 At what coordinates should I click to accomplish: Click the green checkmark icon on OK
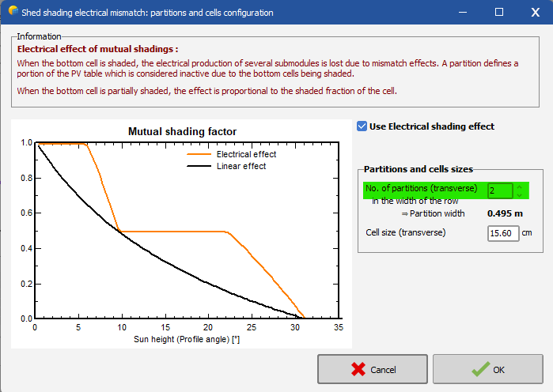coord(481,369)
